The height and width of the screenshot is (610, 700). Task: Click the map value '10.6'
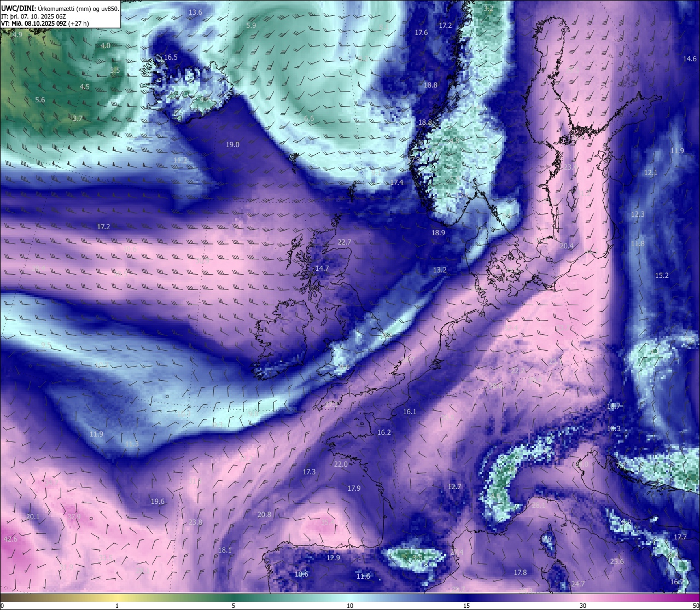tap(301, 574)
